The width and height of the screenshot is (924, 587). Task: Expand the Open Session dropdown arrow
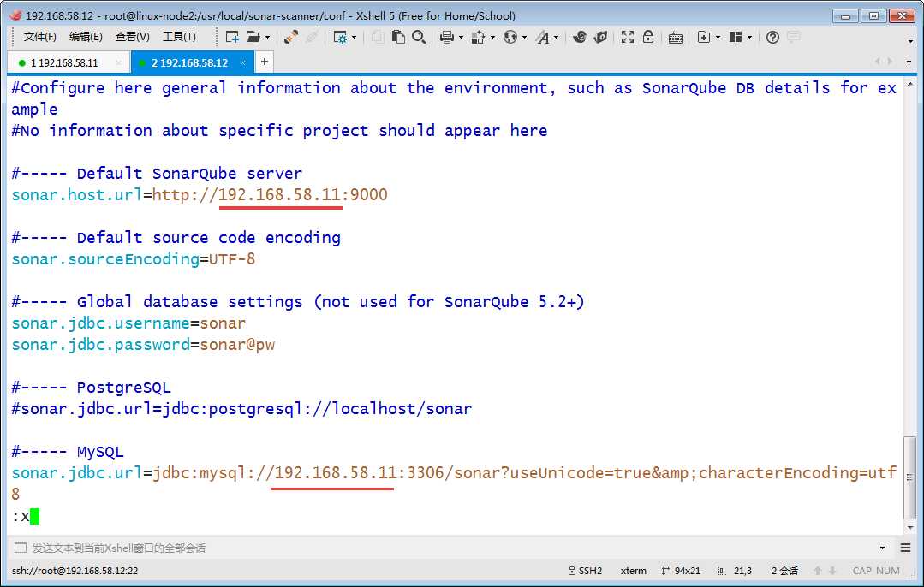[x=267, y=38]
